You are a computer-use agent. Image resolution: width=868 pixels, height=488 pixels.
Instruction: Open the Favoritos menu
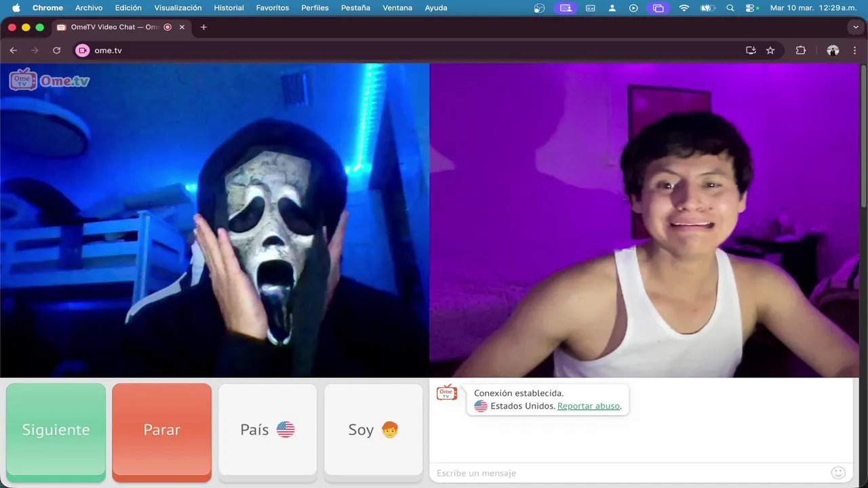tap(273, 8)
